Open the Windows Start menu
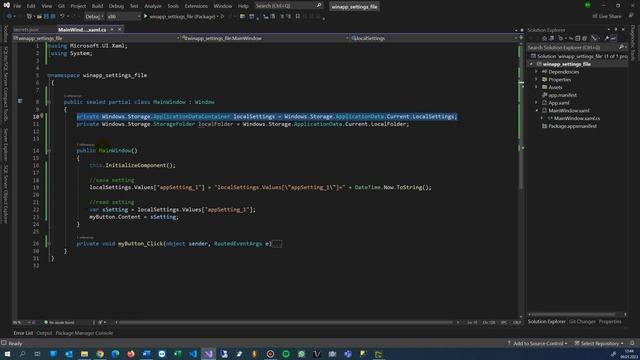This screenshot has width=640, height=360. pyautogui.click(x=7, y=354)
